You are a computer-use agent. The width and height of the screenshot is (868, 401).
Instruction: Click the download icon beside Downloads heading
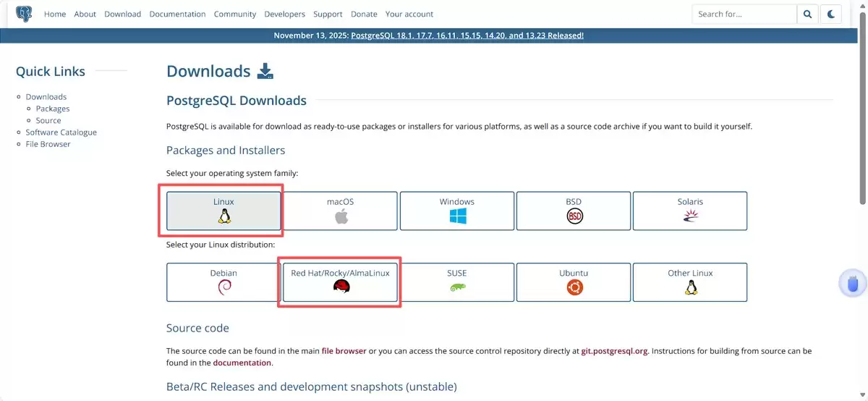[265, 71]
